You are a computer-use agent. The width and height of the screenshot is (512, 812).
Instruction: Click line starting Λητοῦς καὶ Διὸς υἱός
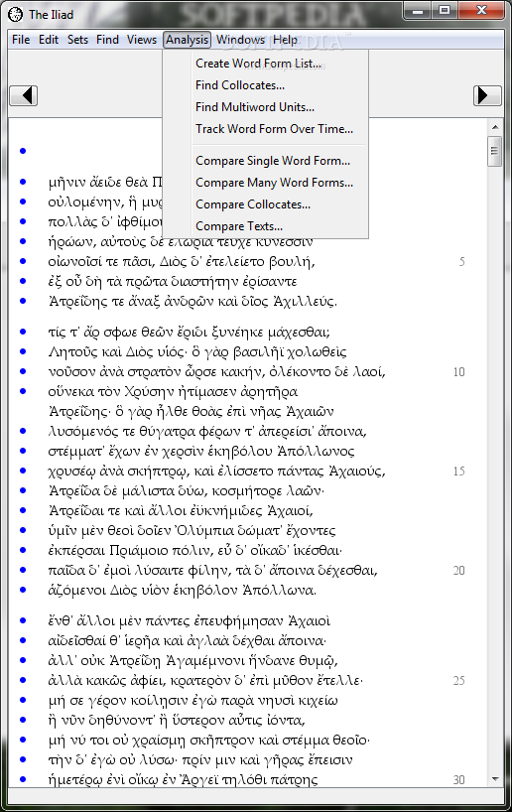coord(197,351)
